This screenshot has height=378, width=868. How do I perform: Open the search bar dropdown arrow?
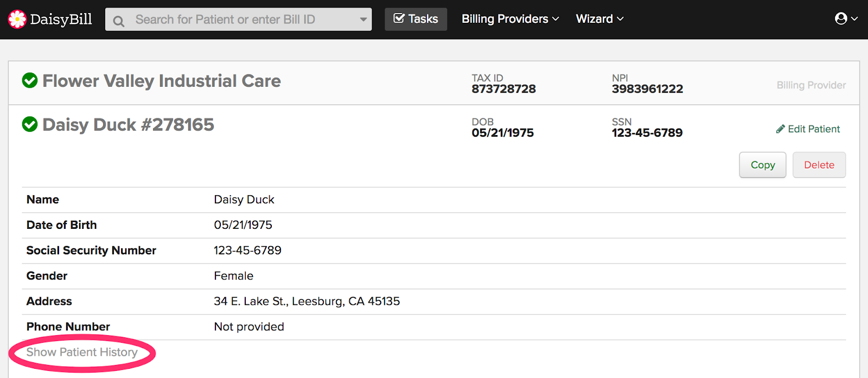363,20
